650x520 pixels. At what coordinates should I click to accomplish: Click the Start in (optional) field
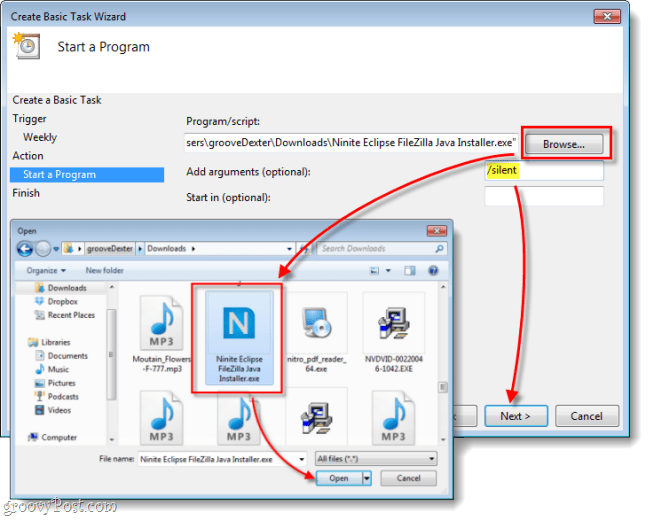click(x=544, y=196)
